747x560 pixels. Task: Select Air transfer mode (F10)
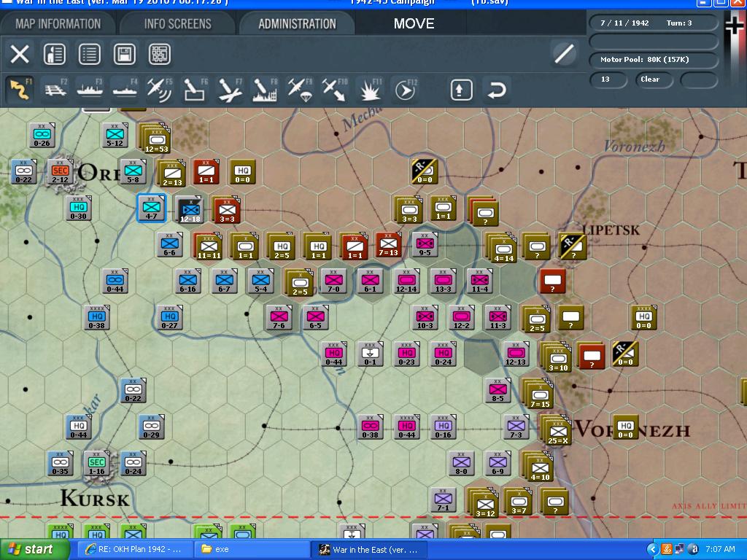(x=335, y=90)
